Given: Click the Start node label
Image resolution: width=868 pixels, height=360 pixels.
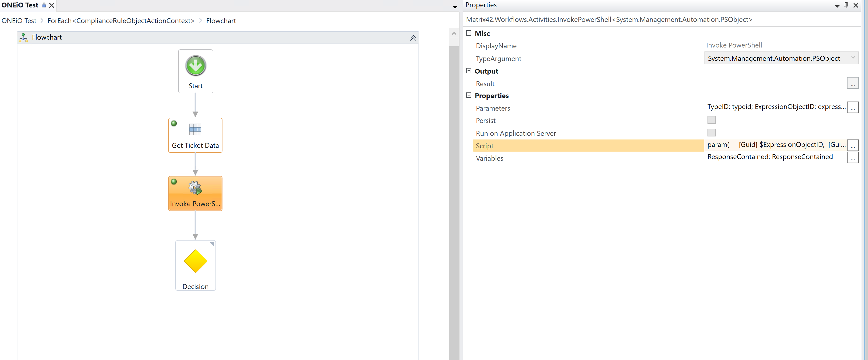Looking at the screenshot, I should click(x=195, y=86).
